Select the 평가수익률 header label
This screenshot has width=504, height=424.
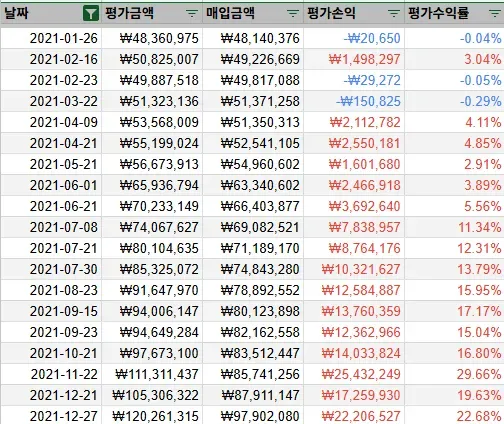[x=439, y=13]
